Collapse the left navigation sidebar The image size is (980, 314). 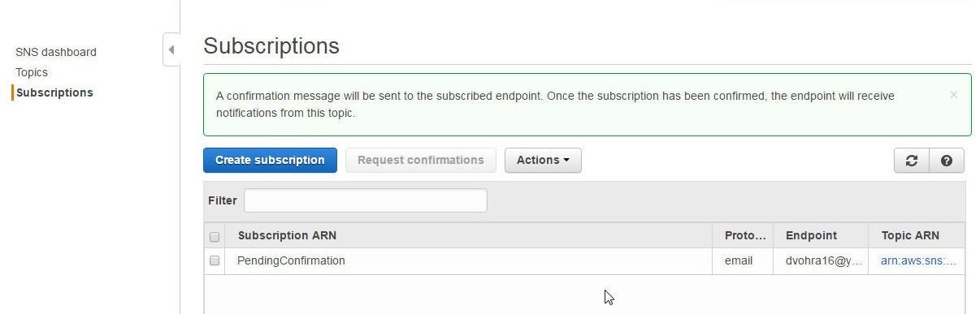coord(171,49)
